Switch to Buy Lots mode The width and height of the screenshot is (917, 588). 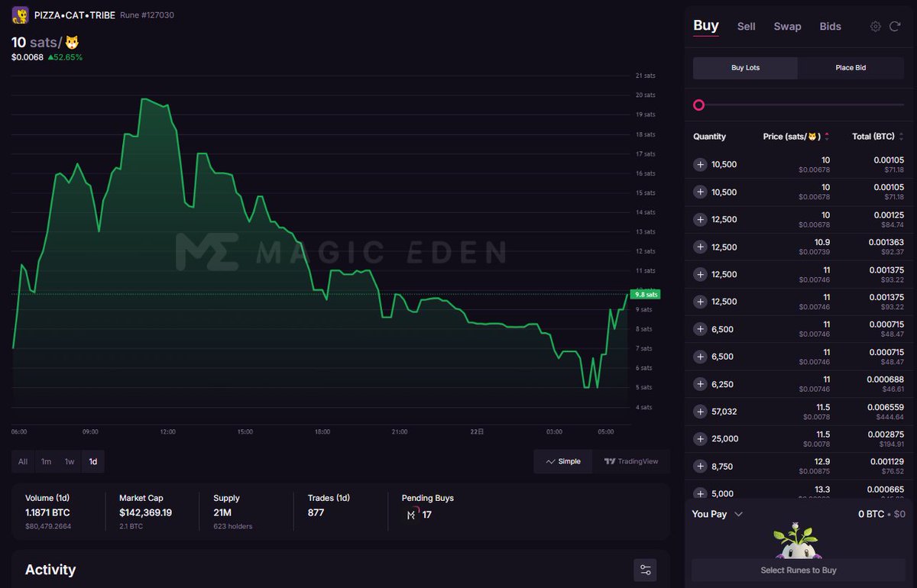745,68
